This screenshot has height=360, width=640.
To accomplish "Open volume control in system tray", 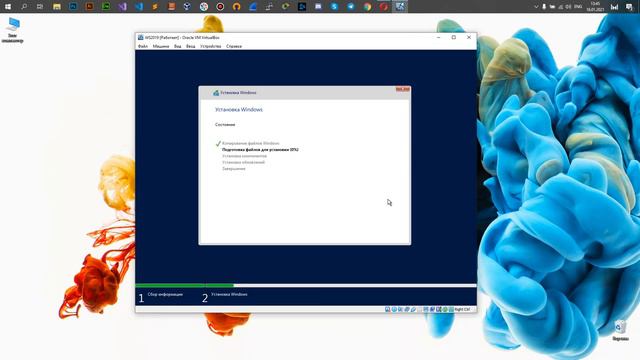I will click(x=568, y=7).
